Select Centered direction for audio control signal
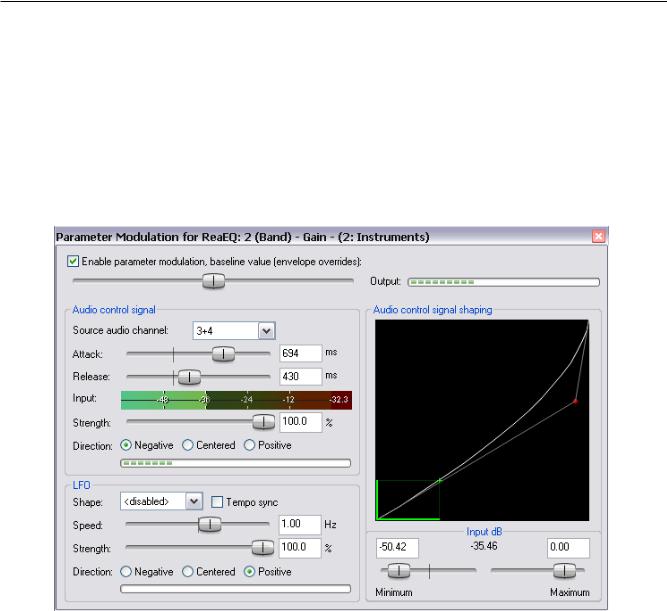667x611 pixels. point(188,445)
